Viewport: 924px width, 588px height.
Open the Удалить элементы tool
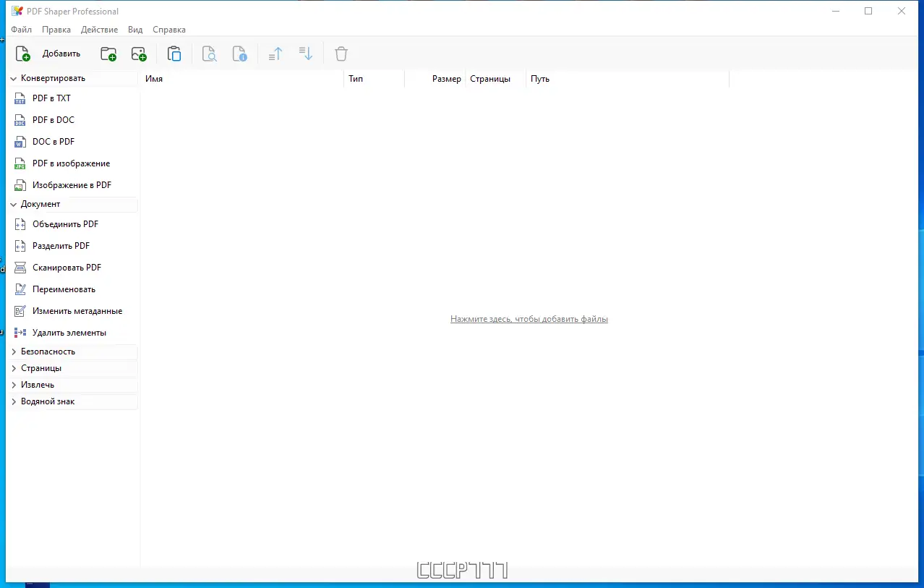[x=69, y=332]
